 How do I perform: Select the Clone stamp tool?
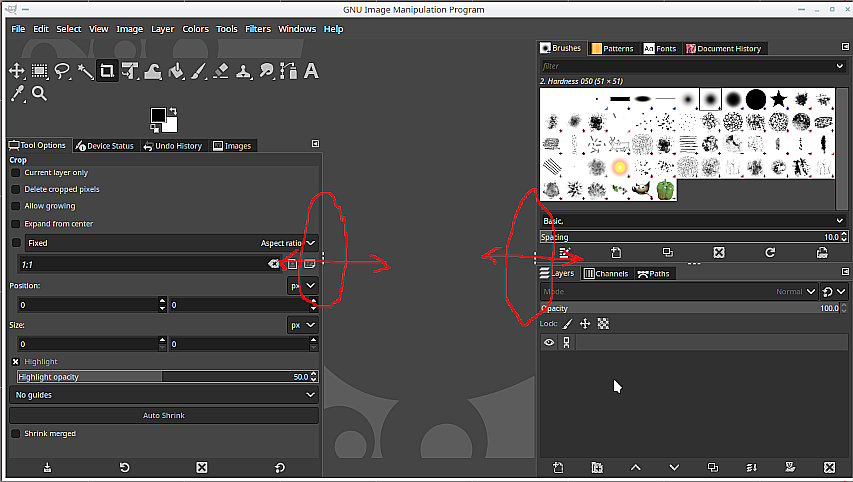pos(244,71)
